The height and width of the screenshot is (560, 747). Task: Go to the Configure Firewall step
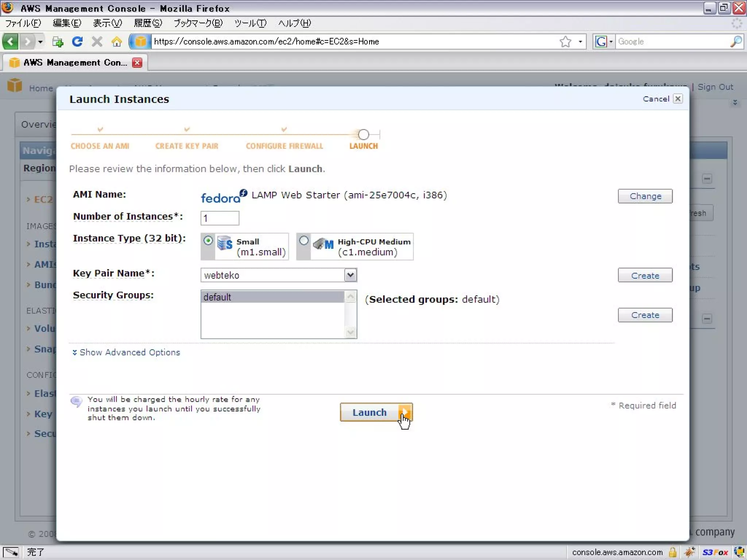(x=285, y=146)
